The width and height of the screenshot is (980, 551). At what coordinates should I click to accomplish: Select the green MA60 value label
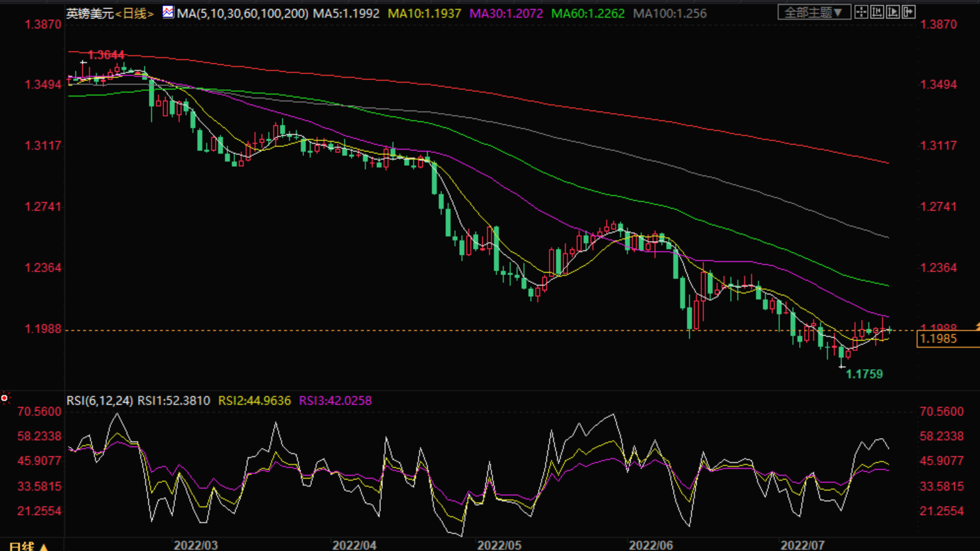(x=588, y=13)
